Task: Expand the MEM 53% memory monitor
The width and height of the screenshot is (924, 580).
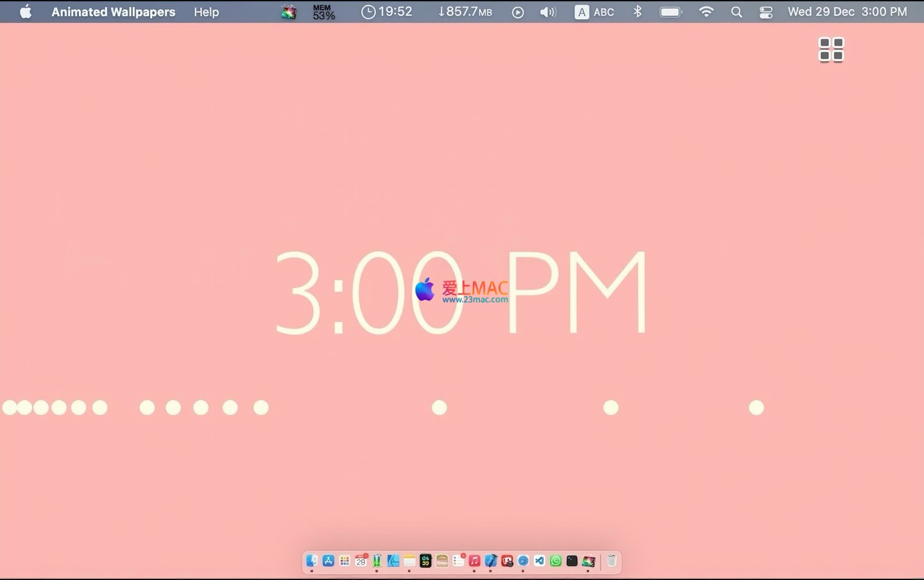Action: 323,12
